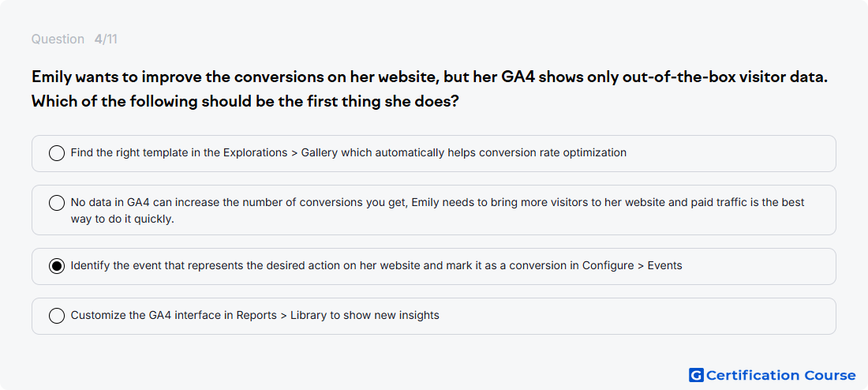Select the Explorations > Gallery template radio button

point(57,153)
